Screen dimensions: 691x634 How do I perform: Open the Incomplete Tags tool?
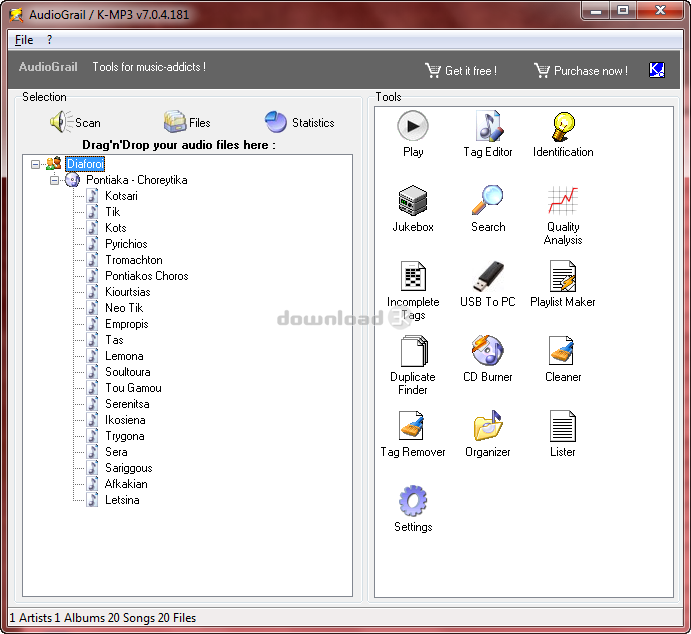413,290
